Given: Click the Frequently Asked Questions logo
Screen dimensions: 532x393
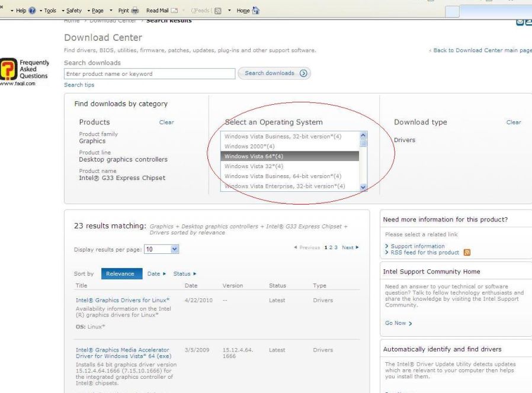Looking at the screenshot, I should tap(24, 70).
